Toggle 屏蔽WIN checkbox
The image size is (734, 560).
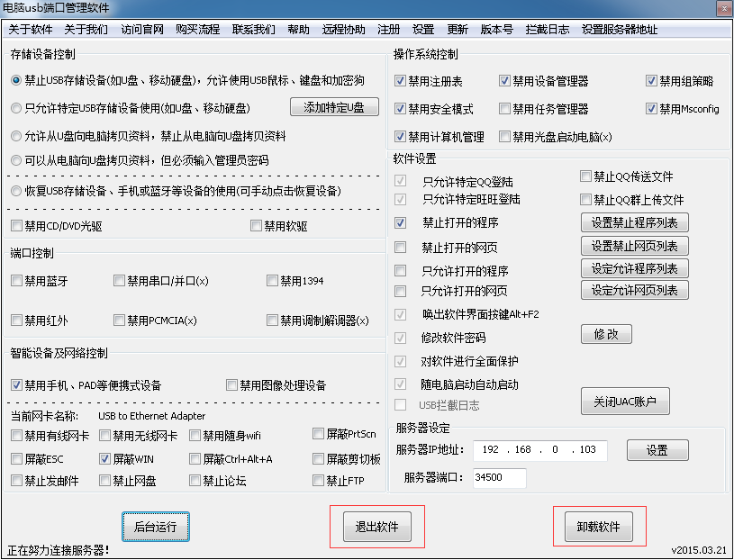104,458
